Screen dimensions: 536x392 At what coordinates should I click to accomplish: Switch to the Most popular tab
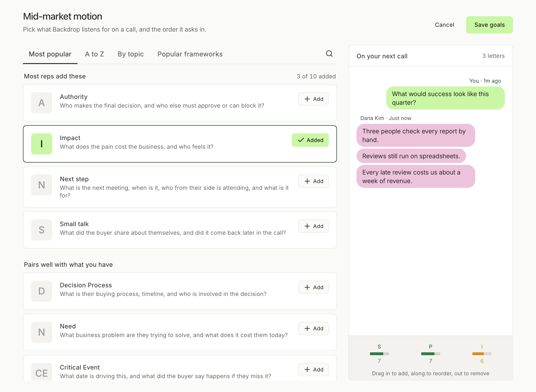pyautogui.click(x=50, y=54)
